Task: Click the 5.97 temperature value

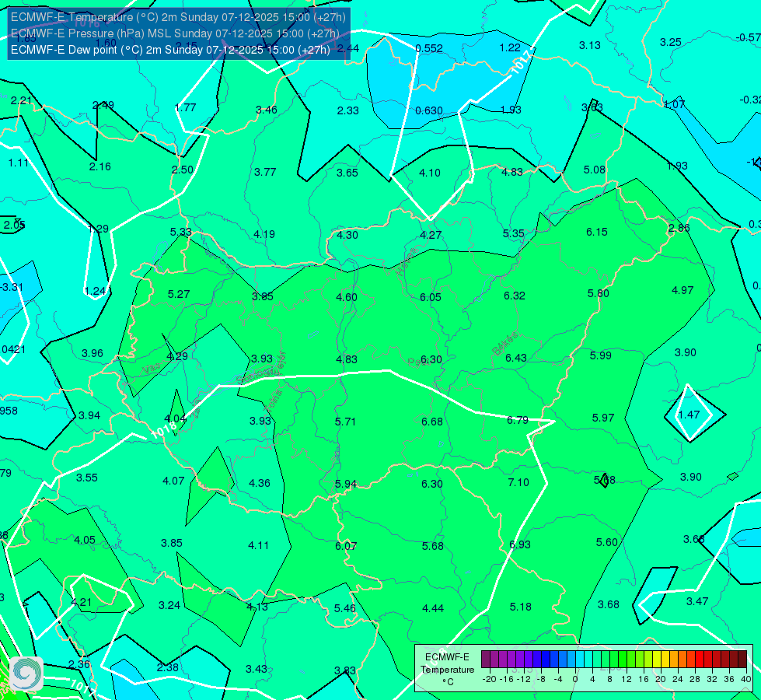Action: [603, 418]
